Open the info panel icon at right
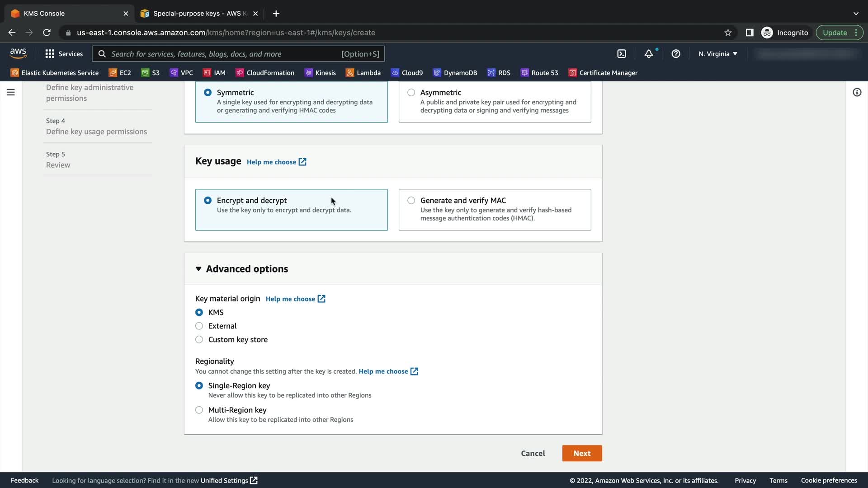The width and height of the screenshot is (868, 488). point(857,92)
